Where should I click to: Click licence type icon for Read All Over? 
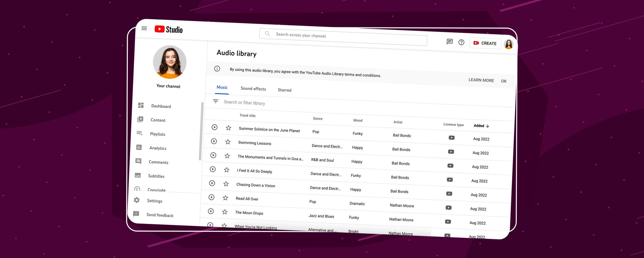tap(449, 208)
